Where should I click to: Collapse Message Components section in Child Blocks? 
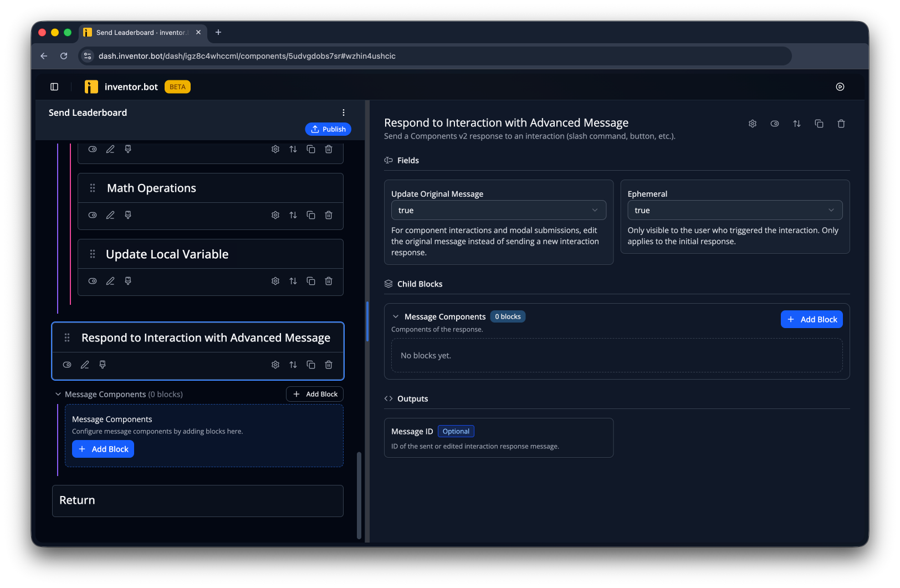tap(396, 316)
